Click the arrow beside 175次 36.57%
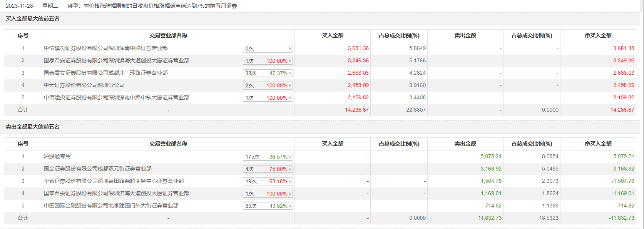 point(290,157)
